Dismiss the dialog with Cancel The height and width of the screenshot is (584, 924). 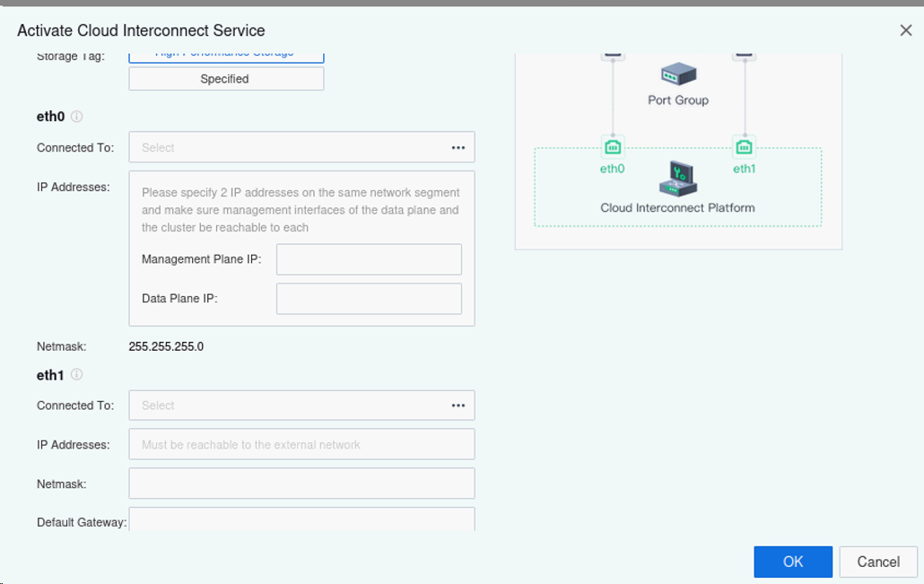(878, 562)
